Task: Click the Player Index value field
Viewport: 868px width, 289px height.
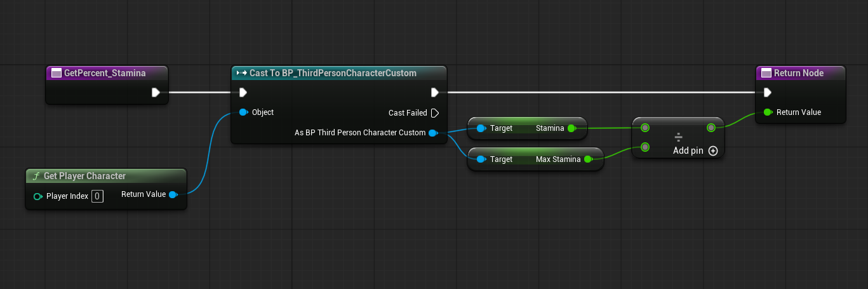Action: (97, 196)
